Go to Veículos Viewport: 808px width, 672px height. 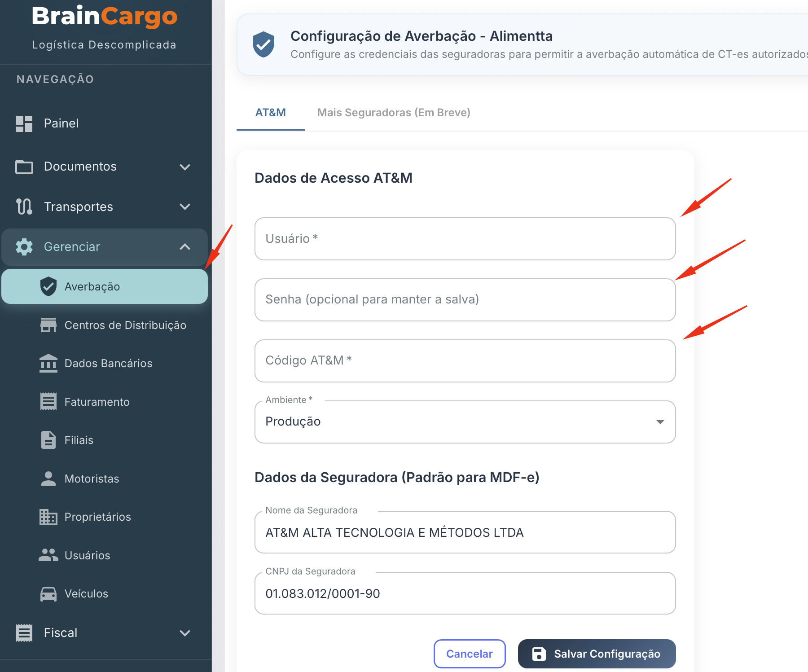(x=105, y=594)
